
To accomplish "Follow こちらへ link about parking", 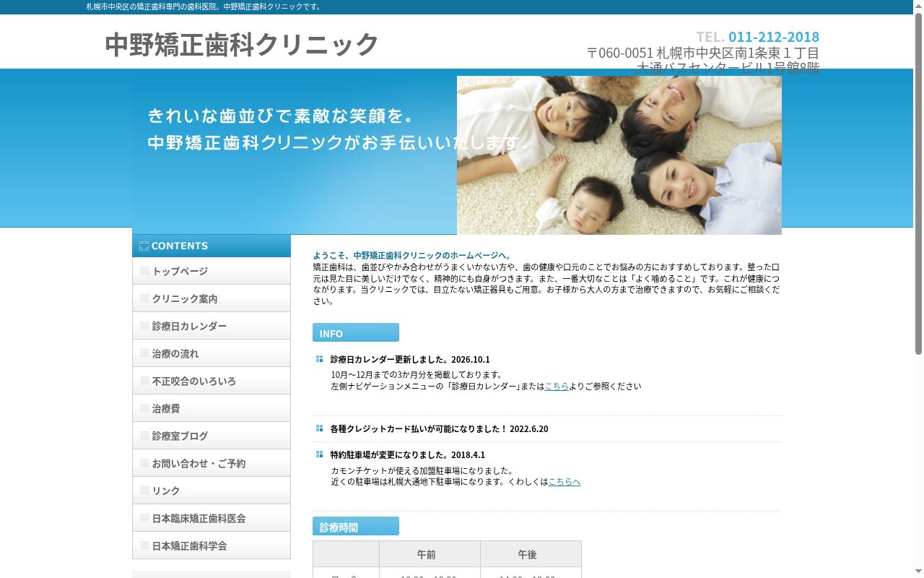I will (x=565, y=482).
